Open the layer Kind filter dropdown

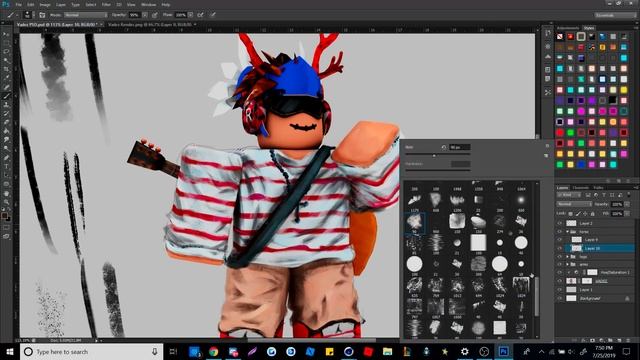[x=570, y=195]
